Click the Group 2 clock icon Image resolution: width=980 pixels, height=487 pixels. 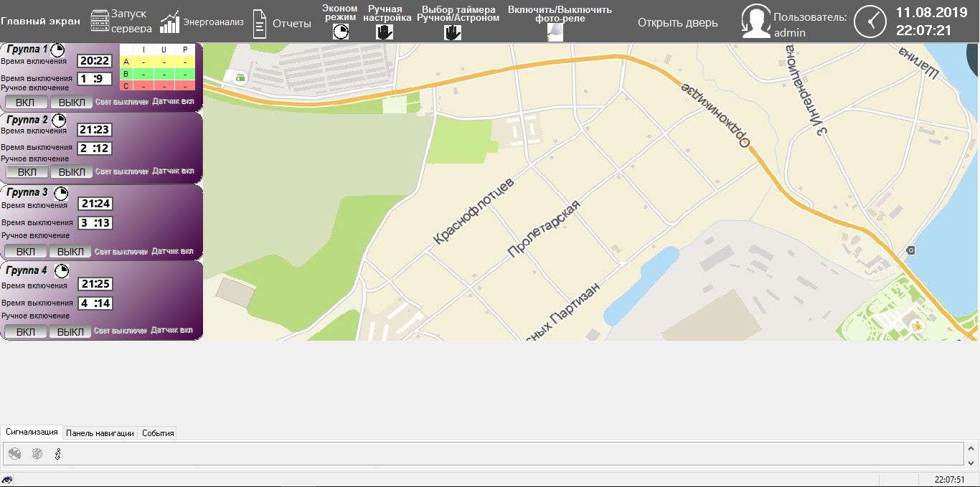(59, 120)
